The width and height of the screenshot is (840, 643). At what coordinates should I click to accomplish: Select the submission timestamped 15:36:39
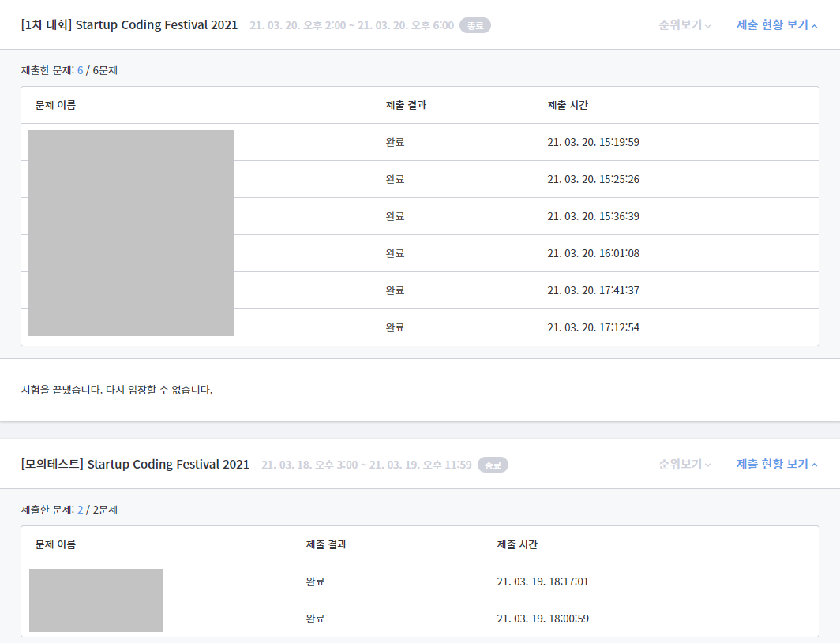coord(593,216)
